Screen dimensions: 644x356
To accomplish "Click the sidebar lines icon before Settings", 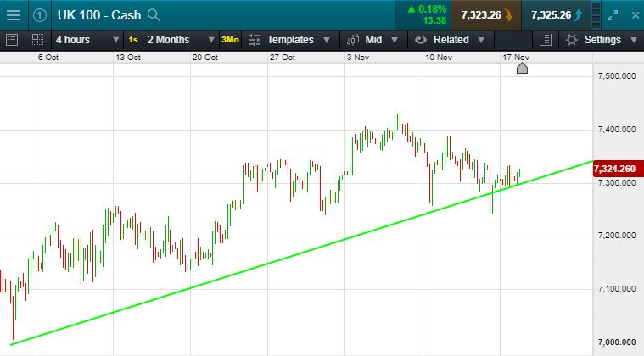I will 546,40.
